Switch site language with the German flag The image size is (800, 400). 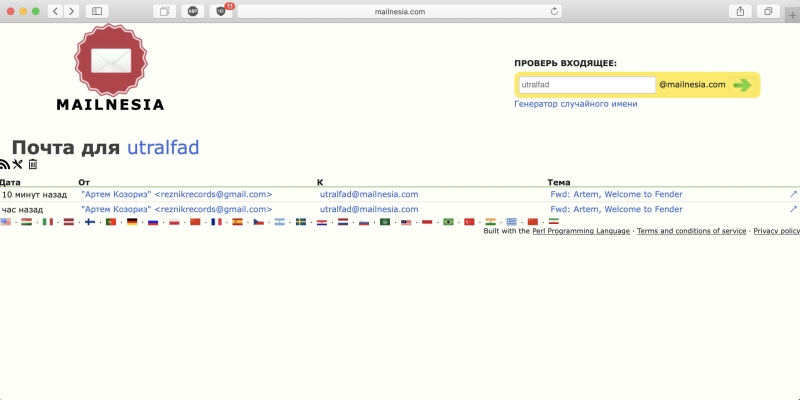point(132,222)
